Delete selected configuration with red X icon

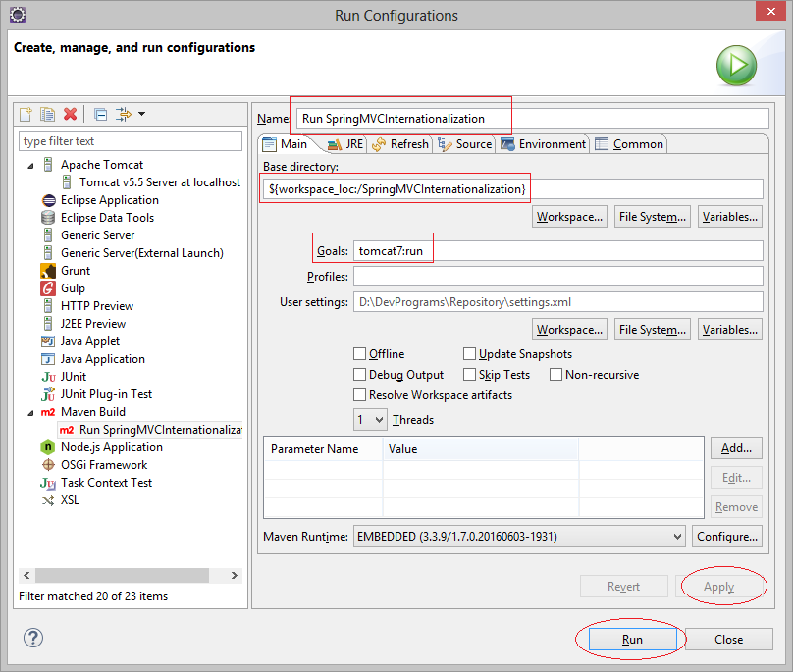tap(71, 114)
